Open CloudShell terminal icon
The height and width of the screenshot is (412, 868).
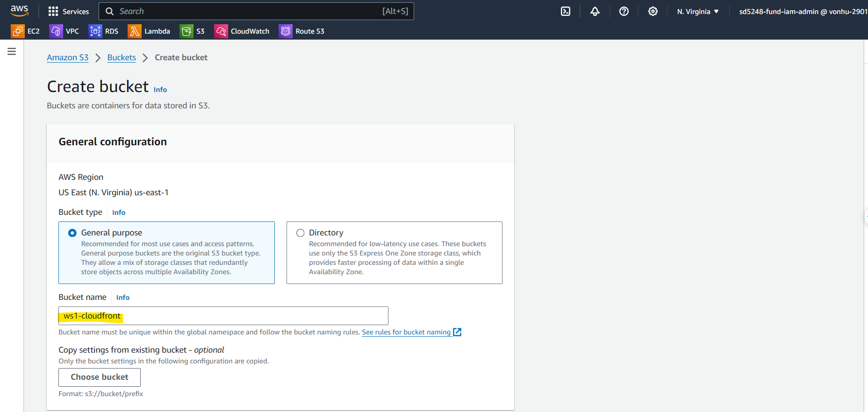click(566, 11)
